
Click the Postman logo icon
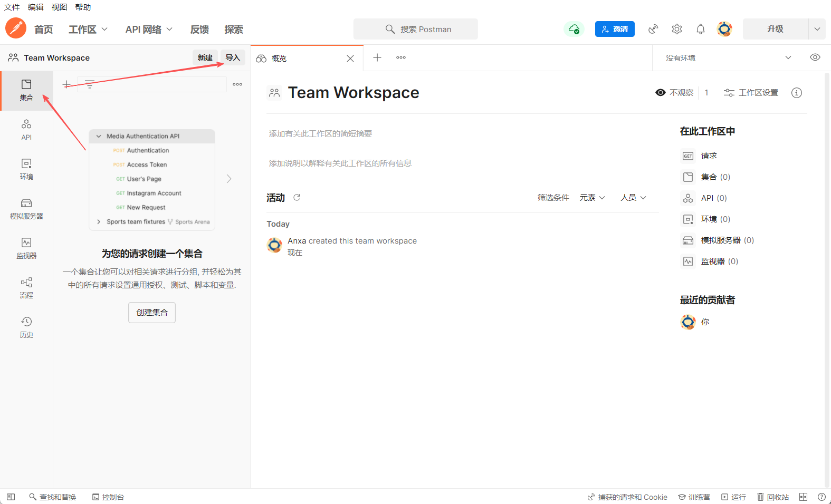[16, 28]
